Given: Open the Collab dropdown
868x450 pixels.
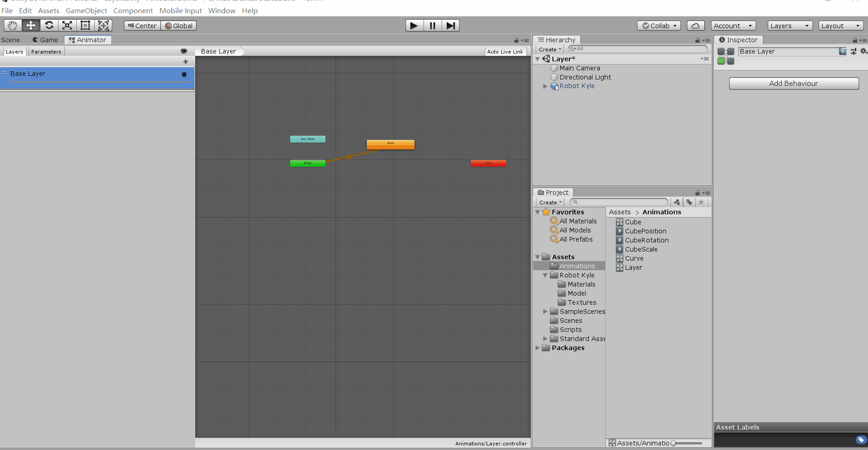Looking at the screenshot, I should click(659, 26).
